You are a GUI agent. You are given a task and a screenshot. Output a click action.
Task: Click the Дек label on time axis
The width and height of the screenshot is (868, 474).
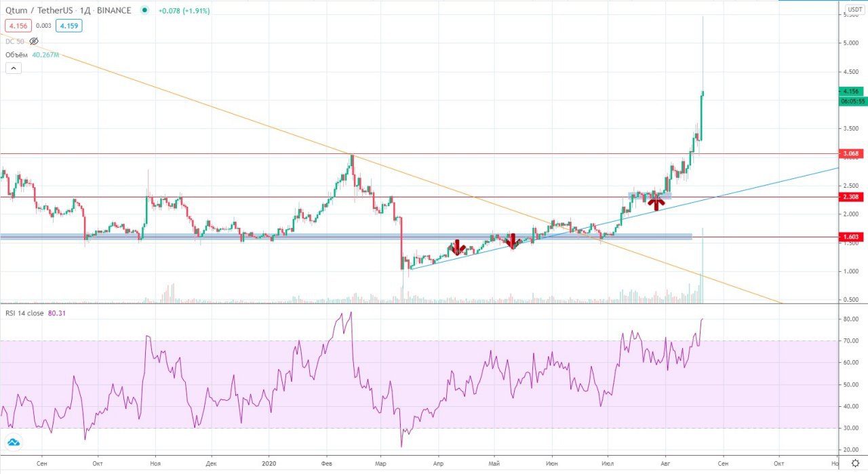tap(211, 463)
